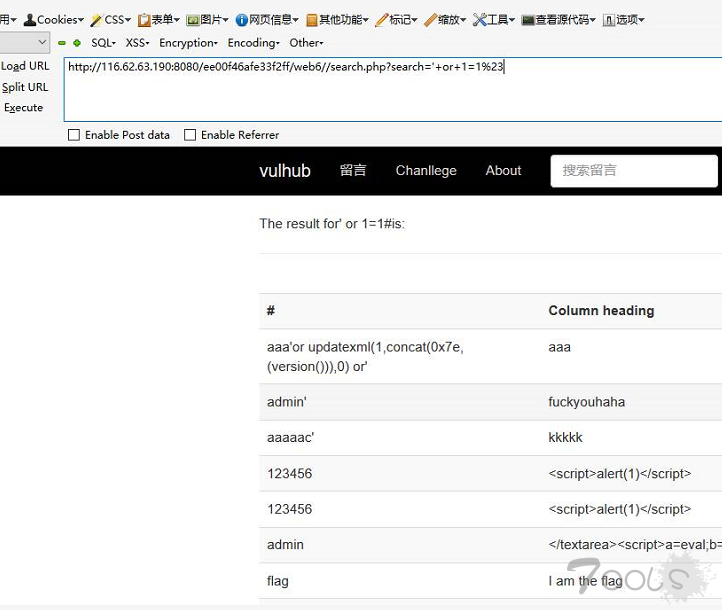Enable Referrer checkbox
Screen dimensions: 722x610
coord(190,135)
